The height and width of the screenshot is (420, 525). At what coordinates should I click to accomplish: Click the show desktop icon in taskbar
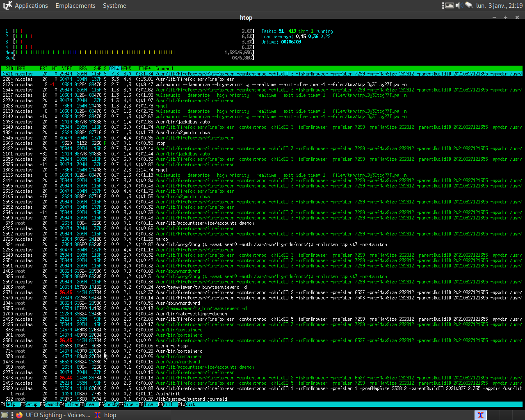5,415
